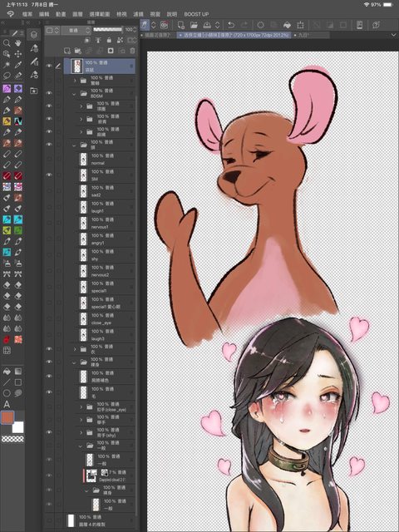Open the 圖層 menu
The height and width of the screenshot is (532, 399).
[x=77, y=14]
